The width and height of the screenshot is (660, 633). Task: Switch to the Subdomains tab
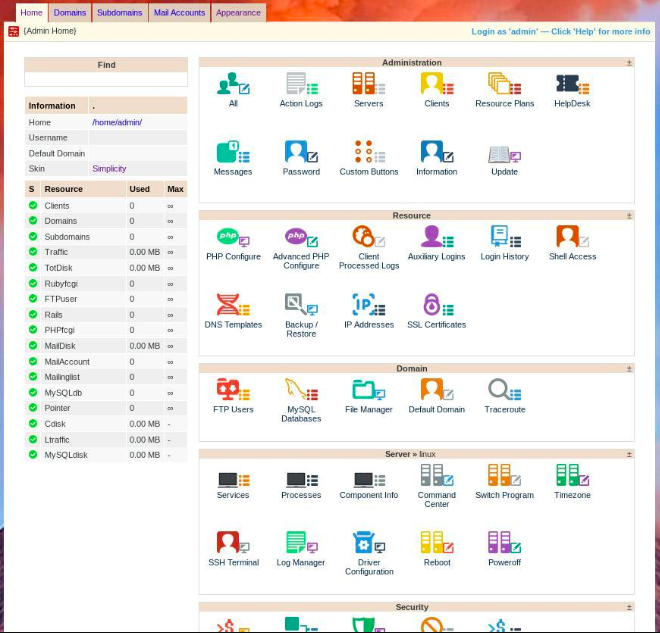pyautogui.click(x=120, y=13)
